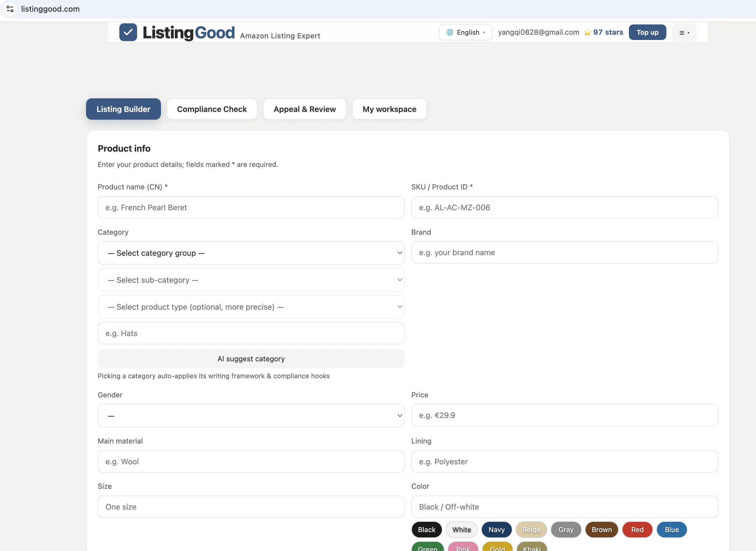The image size is (756, 551).
Task: Focus the category text field 'e.g. Hats'
Action: click(x=251, y=333)
